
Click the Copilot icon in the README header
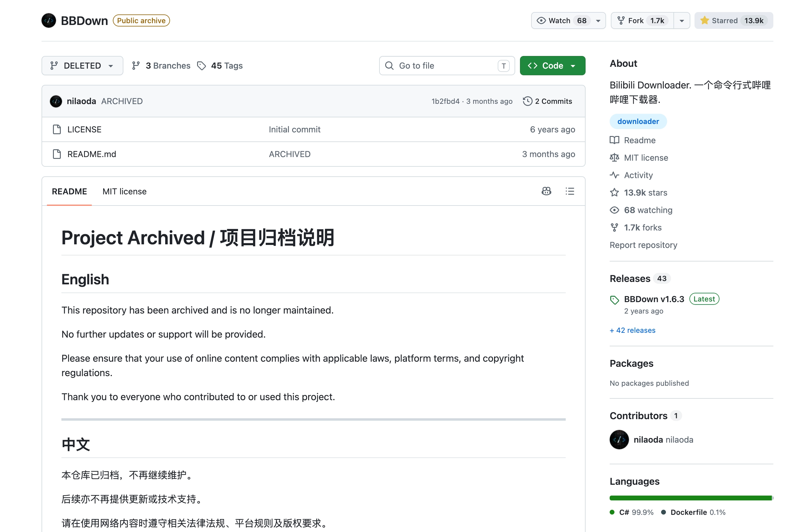click(x=546, y=191)
